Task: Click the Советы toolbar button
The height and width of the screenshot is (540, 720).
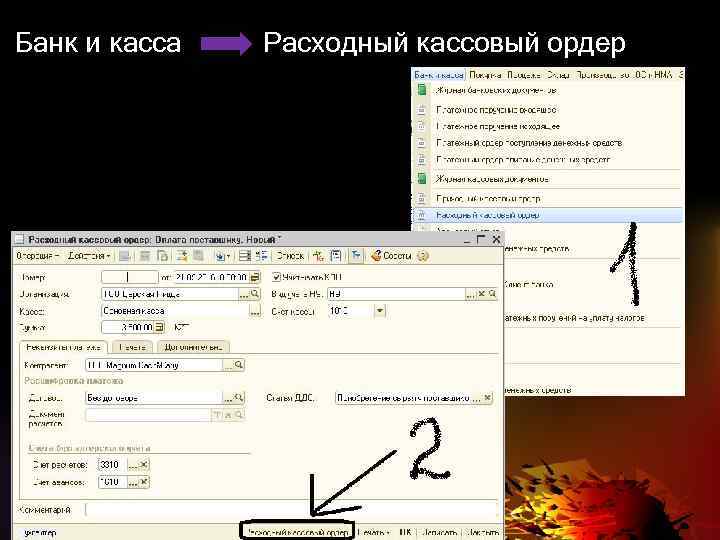Action: (x=391, y=256)
